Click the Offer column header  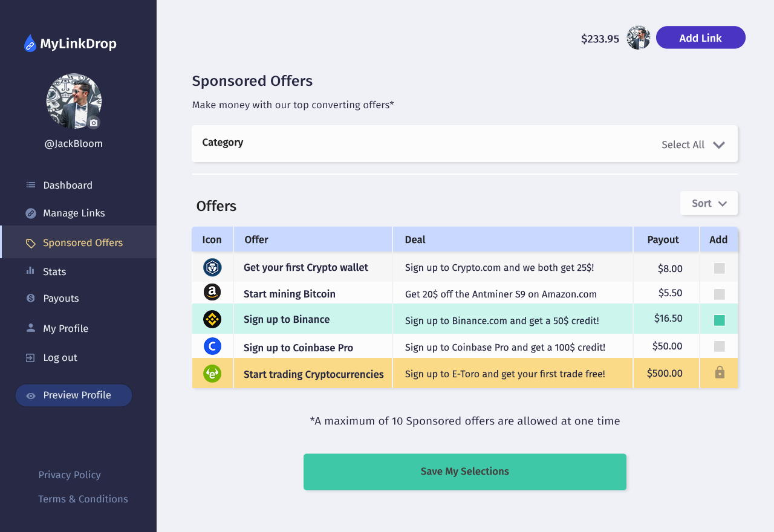point(313,239)
